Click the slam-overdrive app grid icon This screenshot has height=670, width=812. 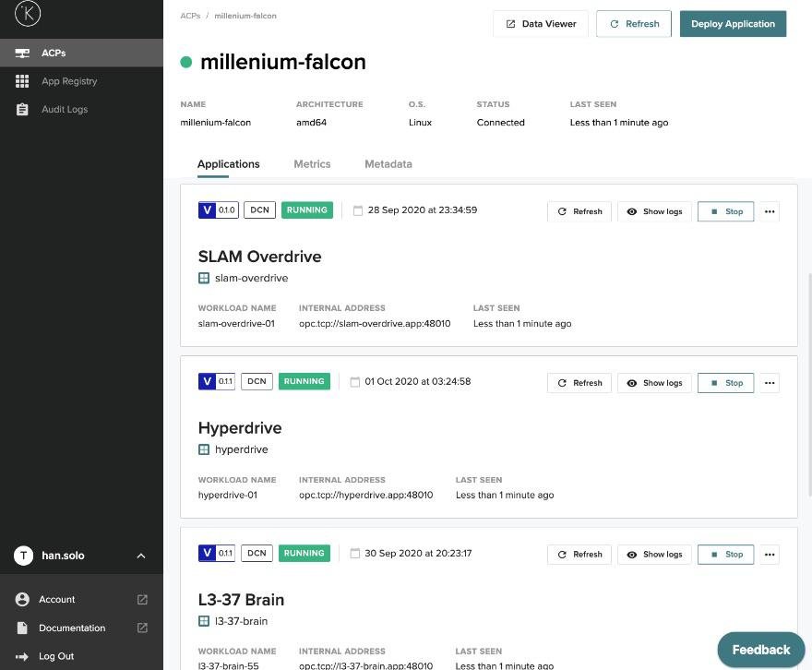coord(204,278)
